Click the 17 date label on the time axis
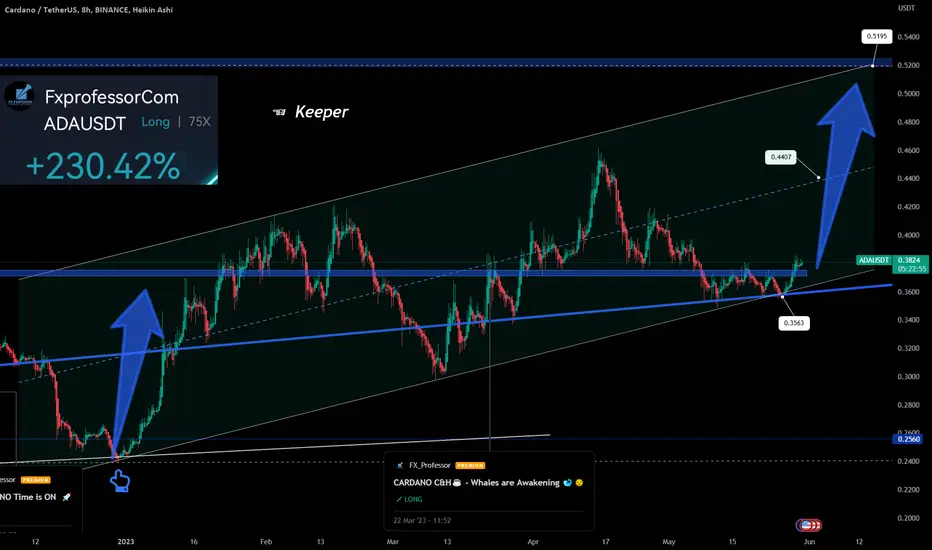 606,542
